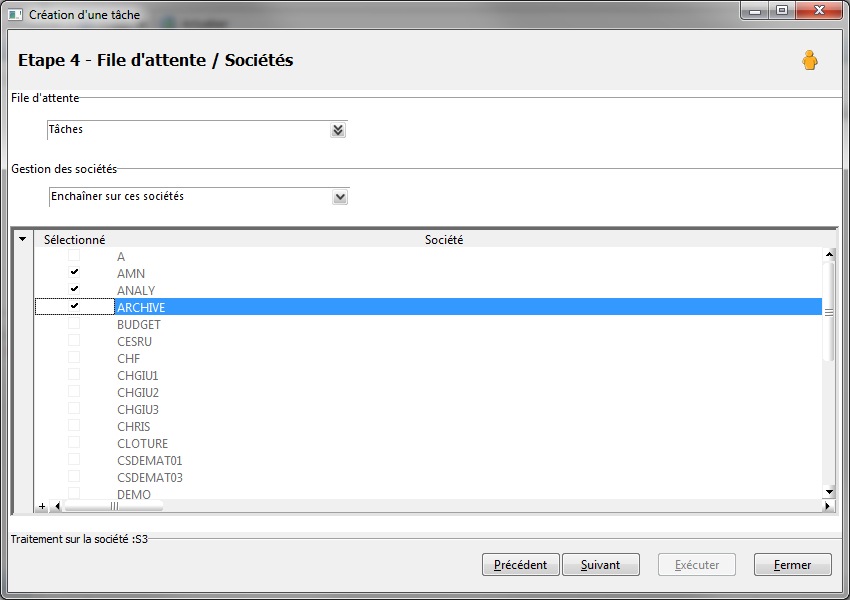Viewport: 850px width, 600px height.
Task: Expand the Enchaîner sur ces sociétés dropdown
Action: pos(340,197)
